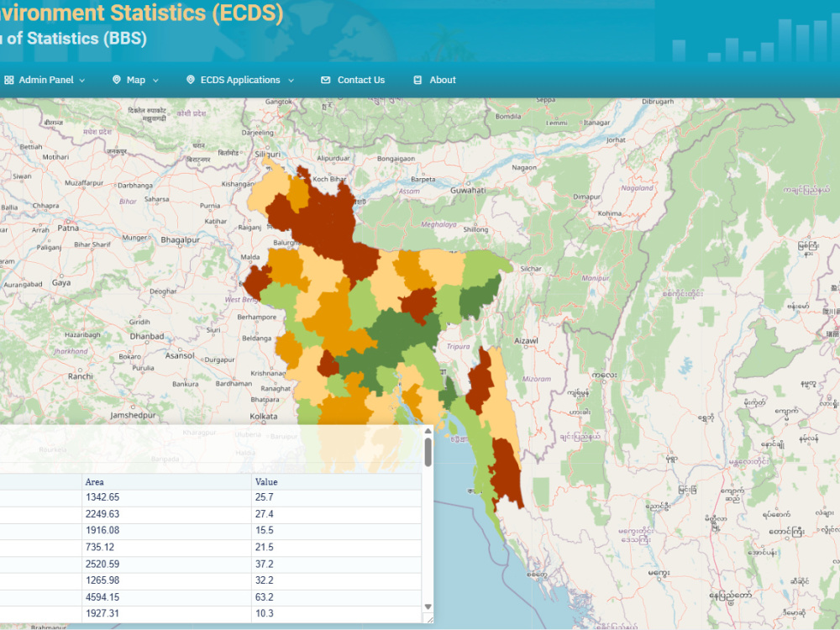The width and height of the screenshot is (840, 630).
Task: Click the Bhagalpur map label
Action: [180, 240]
